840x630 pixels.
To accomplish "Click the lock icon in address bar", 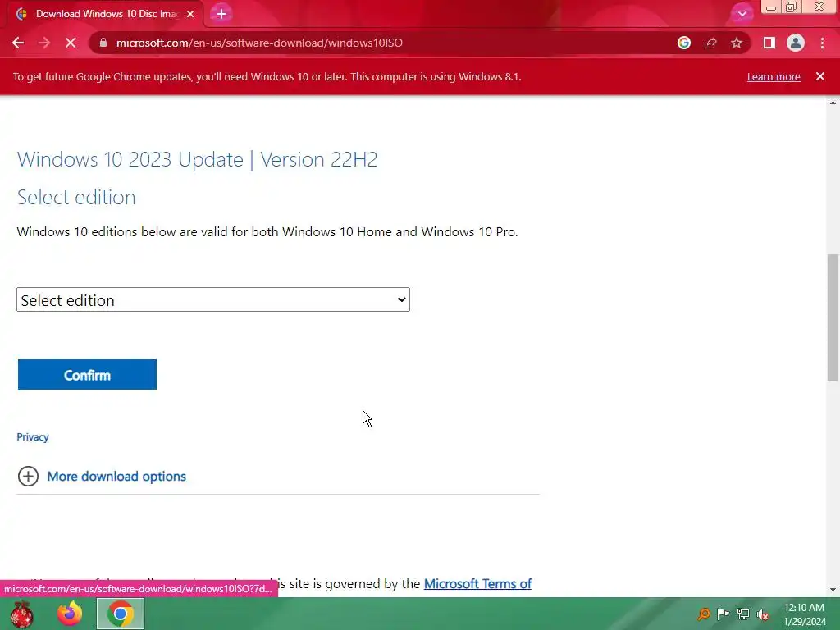I will (x=103, y=43).
